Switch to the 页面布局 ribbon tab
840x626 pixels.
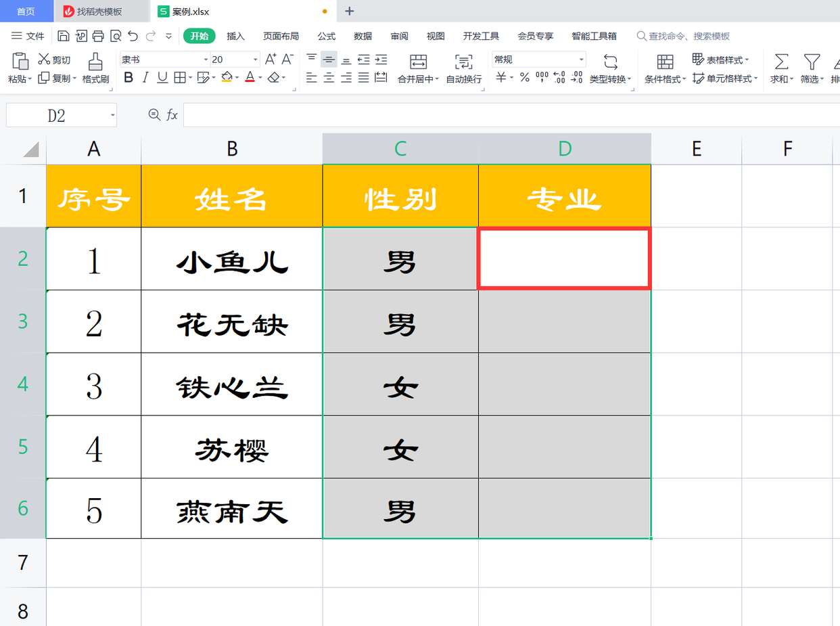pos(281,36)
